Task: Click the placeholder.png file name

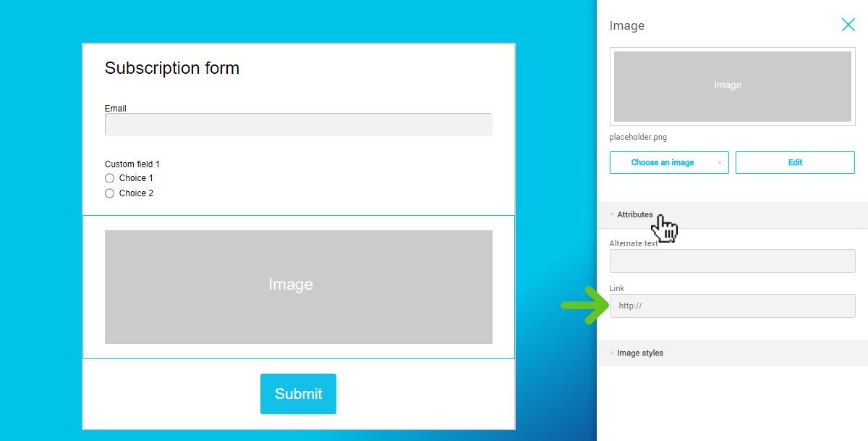Action: coord(638,137)
